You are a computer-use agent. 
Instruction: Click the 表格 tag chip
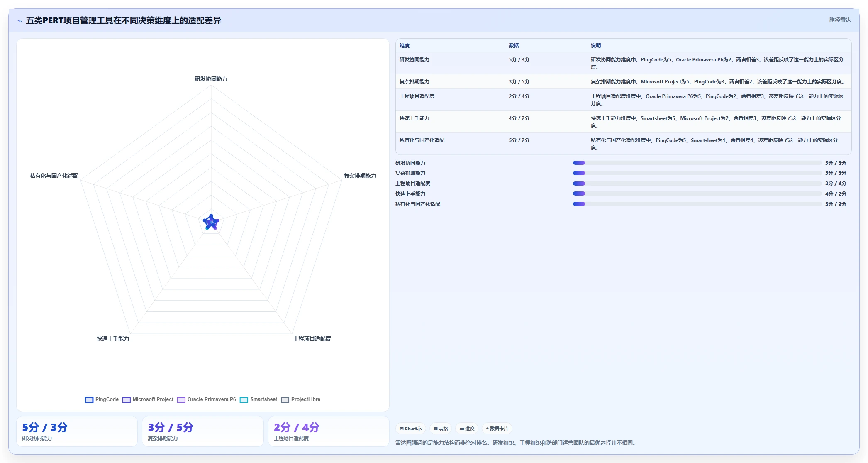coord(441,429)
